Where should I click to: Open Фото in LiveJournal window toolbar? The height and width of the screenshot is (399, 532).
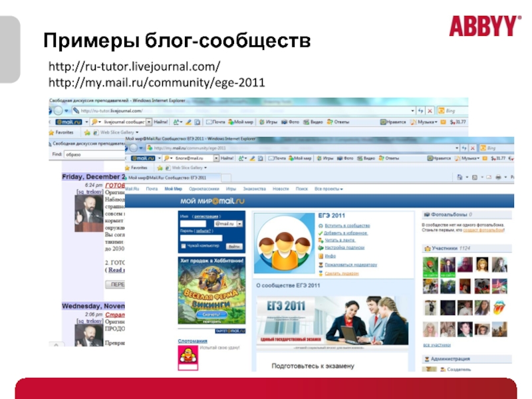click(290, 122)
